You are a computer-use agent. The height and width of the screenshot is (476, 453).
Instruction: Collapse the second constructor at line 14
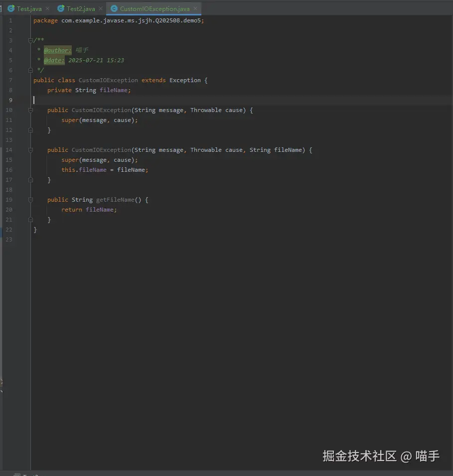click(30, 150)
